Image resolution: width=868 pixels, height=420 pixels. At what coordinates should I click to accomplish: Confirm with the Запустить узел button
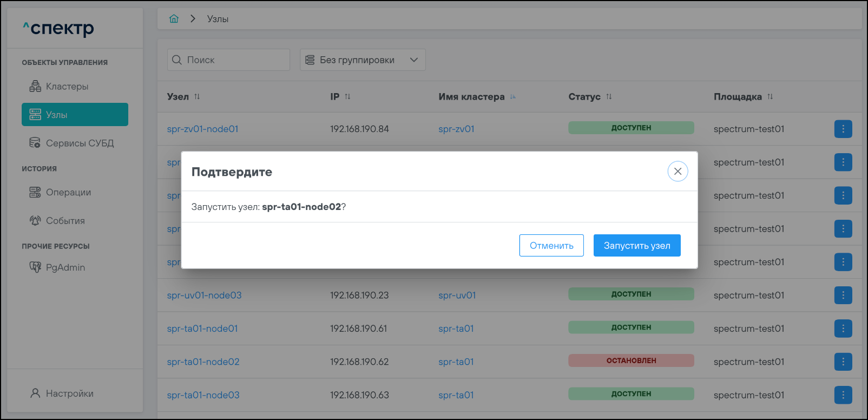pos(636,246)
